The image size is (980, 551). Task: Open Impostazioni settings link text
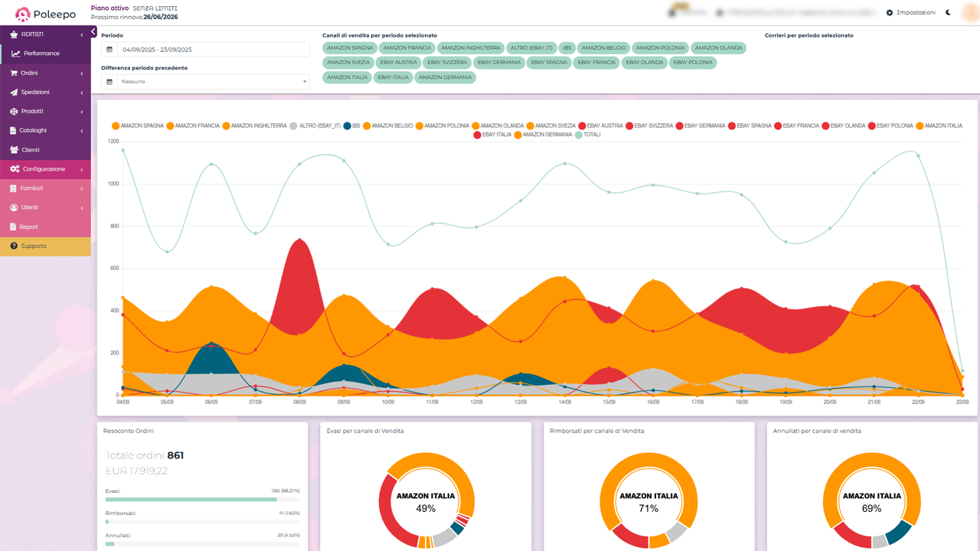[x=916, y=13]
